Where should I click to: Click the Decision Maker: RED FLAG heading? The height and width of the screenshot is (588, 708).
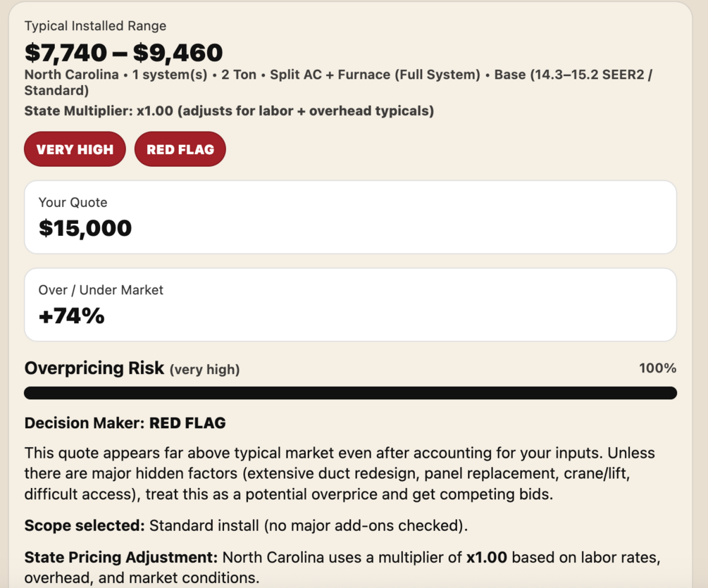click(x=125, y=423)
